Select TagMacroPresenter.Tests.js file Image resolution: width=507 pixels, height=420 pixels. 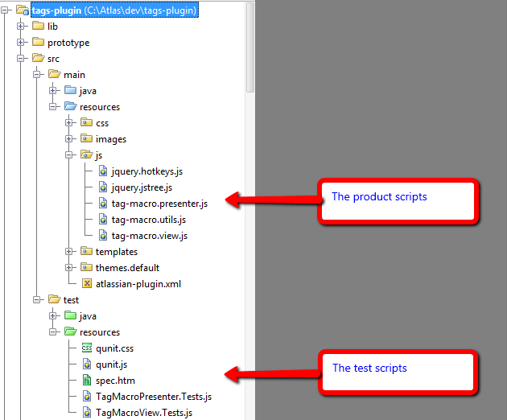pyautogui.click(x=154, y=397)
